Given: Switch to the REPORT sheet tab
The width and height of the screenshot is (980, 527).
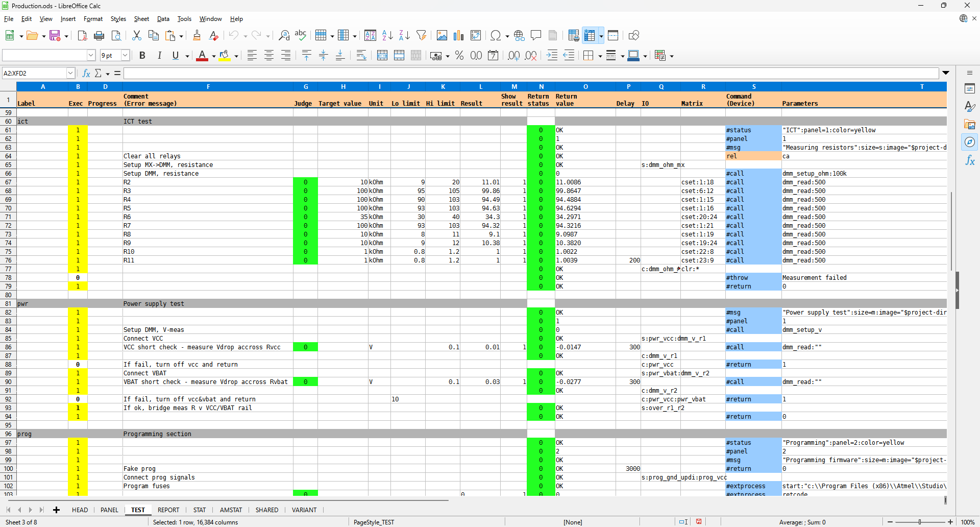Looking at the screenshot, I should (x=168, y=510).
